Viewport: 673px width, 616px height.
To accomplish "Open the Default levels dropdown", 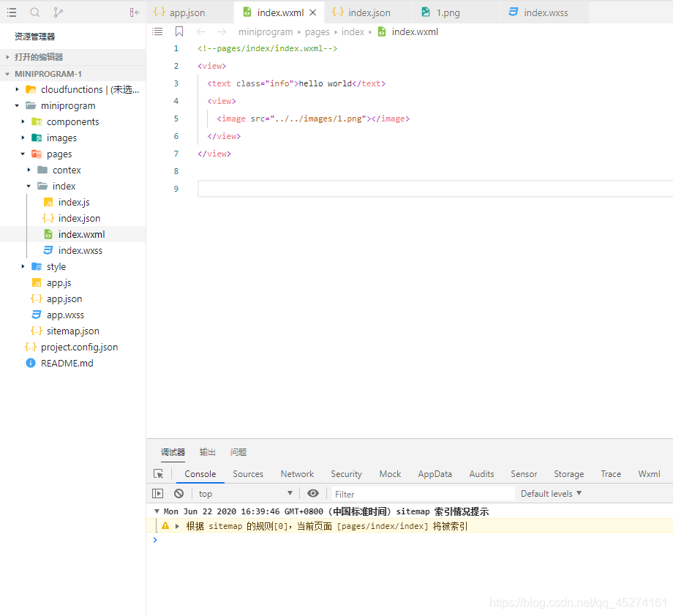I will click(551, 494).
